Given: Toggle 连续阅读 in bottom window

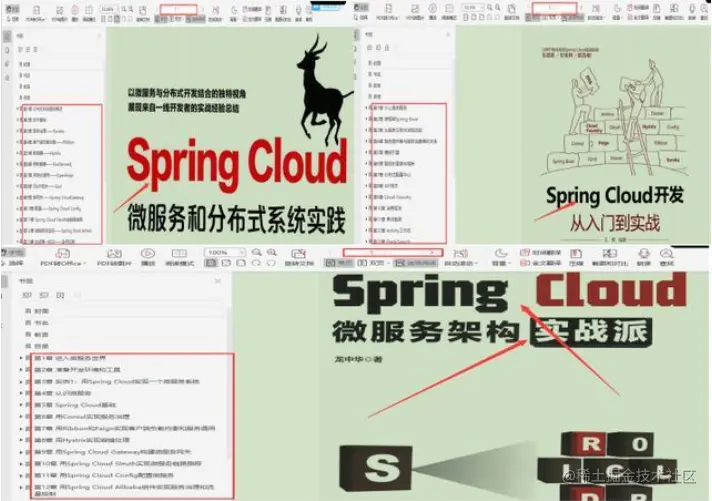Looking at the screenshot, I should [415, 263].
